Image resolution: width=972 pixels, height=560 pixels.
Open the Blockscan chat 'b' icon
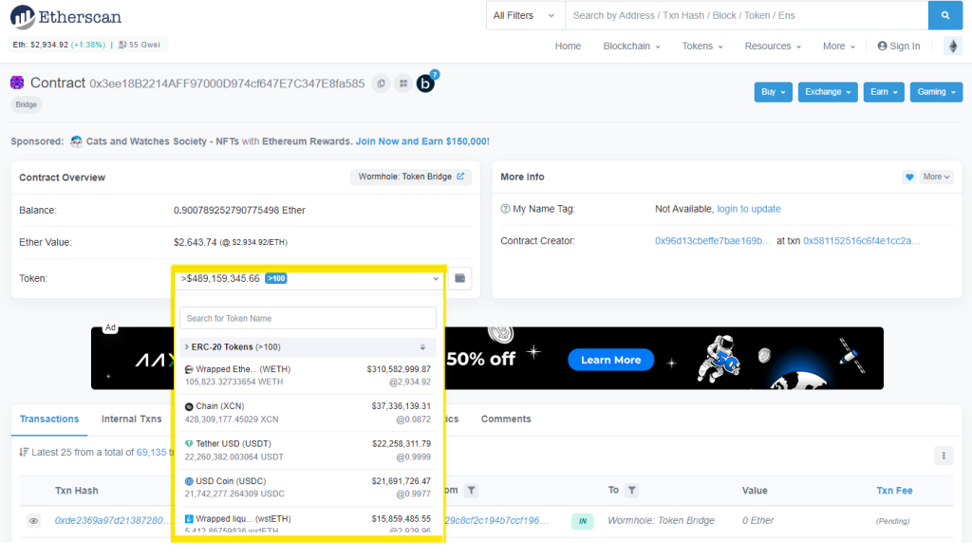(x=426, y=84)
